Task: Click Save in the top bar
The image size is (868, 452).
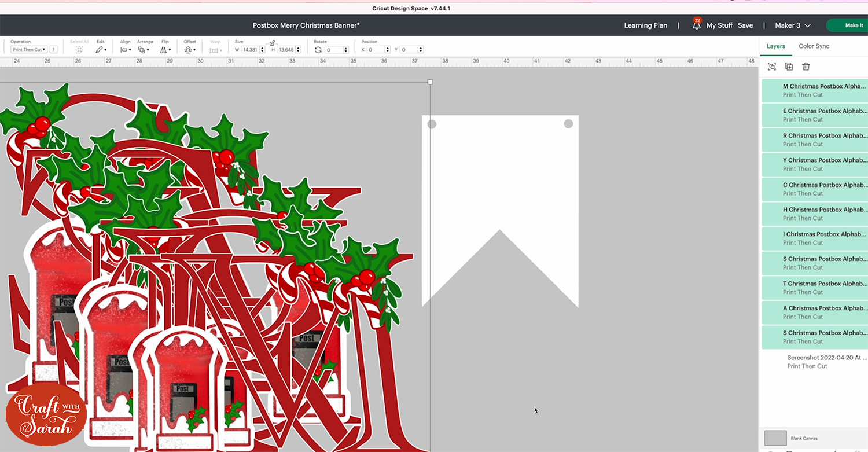Action: (745, 25)
